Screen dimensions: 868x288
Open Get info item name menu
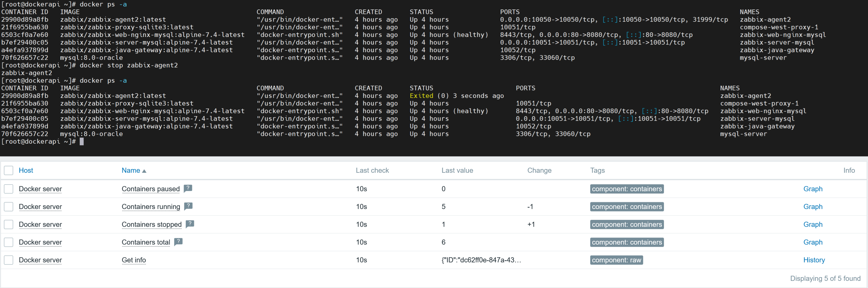(x=134, y=260)
